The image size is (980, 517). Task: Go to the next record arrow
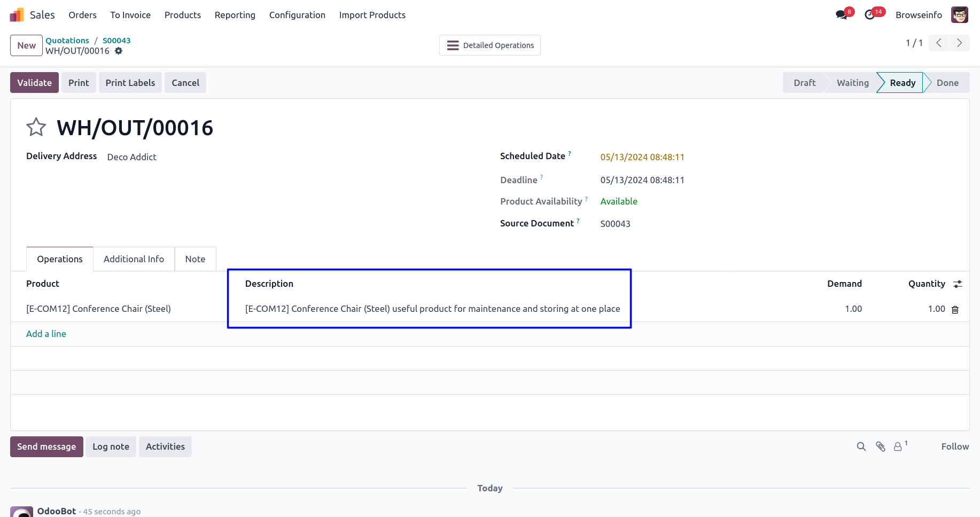(959, 43)
